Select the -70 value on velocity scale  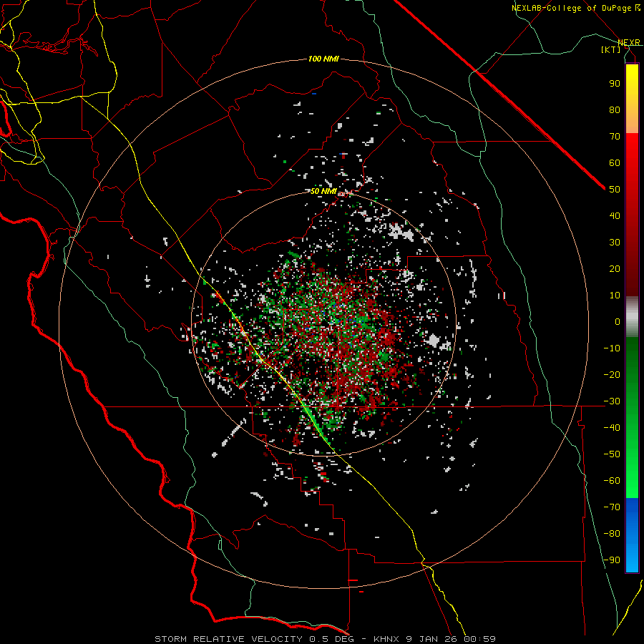pos(612,507)
